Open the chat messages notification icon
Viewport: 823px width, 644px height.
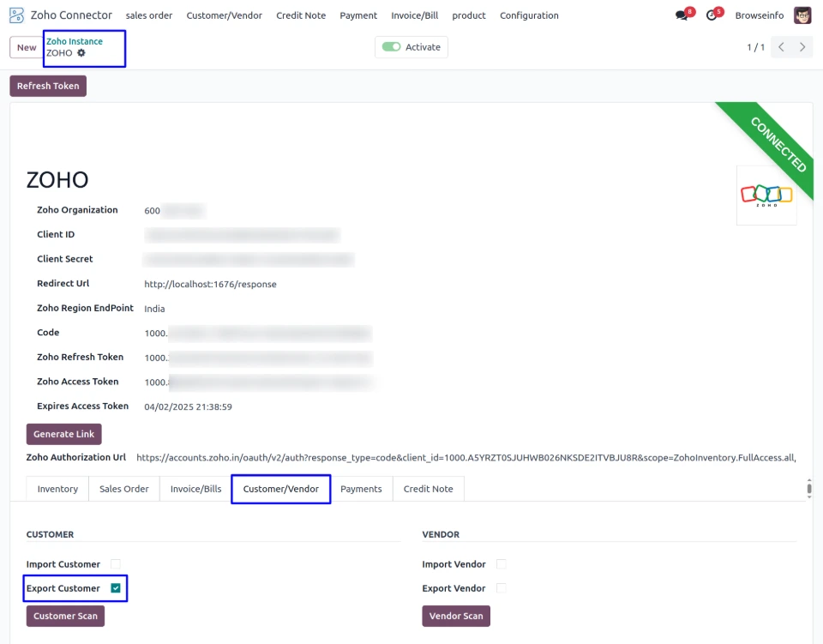682,15
